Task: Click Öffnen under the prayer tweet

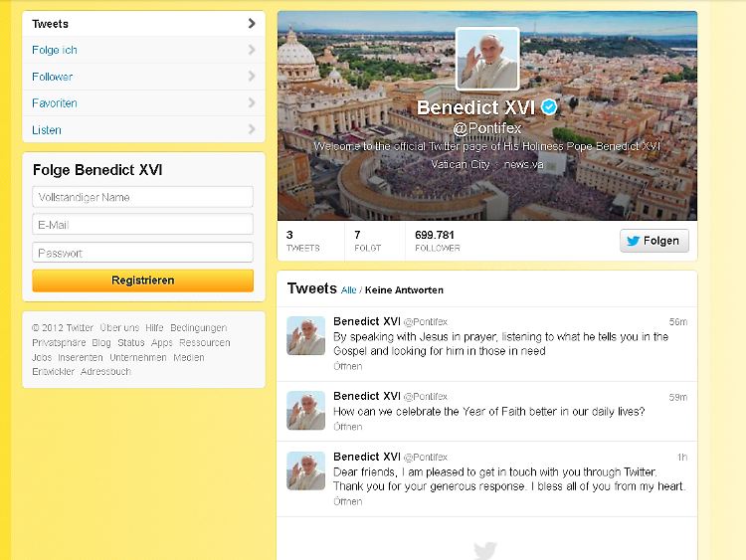Action: (x=348, y=366)
